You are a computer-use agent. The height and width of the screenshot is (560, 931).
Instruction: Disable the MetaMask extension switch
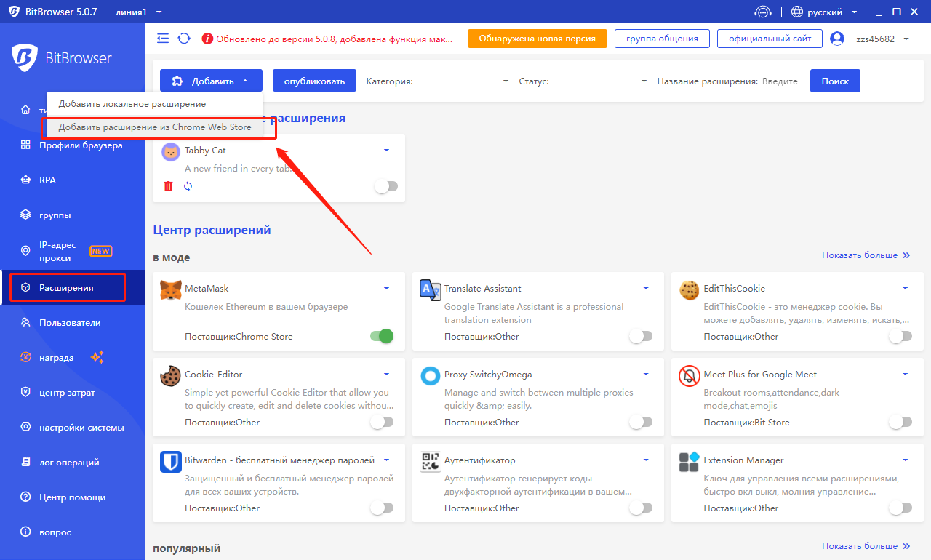coord(382,336)
